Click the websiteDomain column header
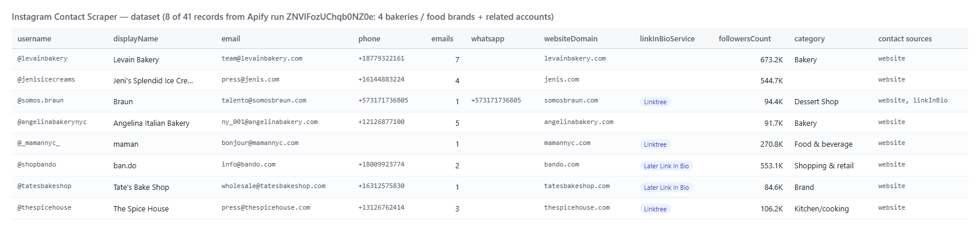 [x=570, y=39]
